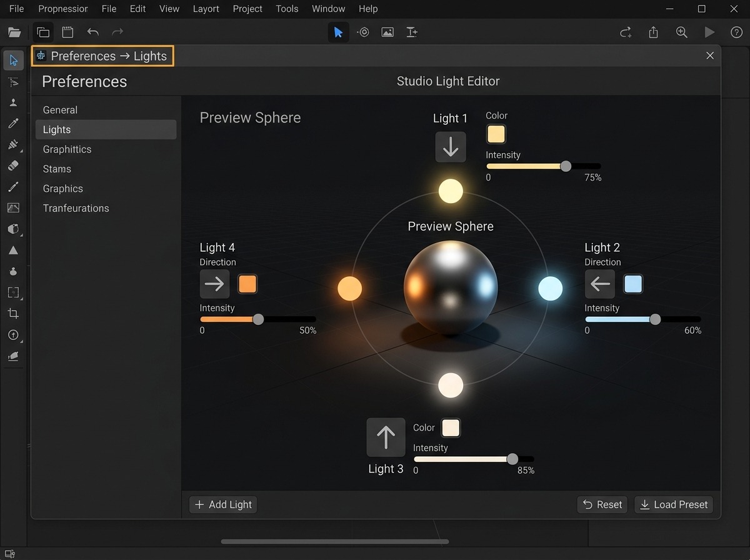Click the Reset button

pyautogui.click(x=602, y=504)
